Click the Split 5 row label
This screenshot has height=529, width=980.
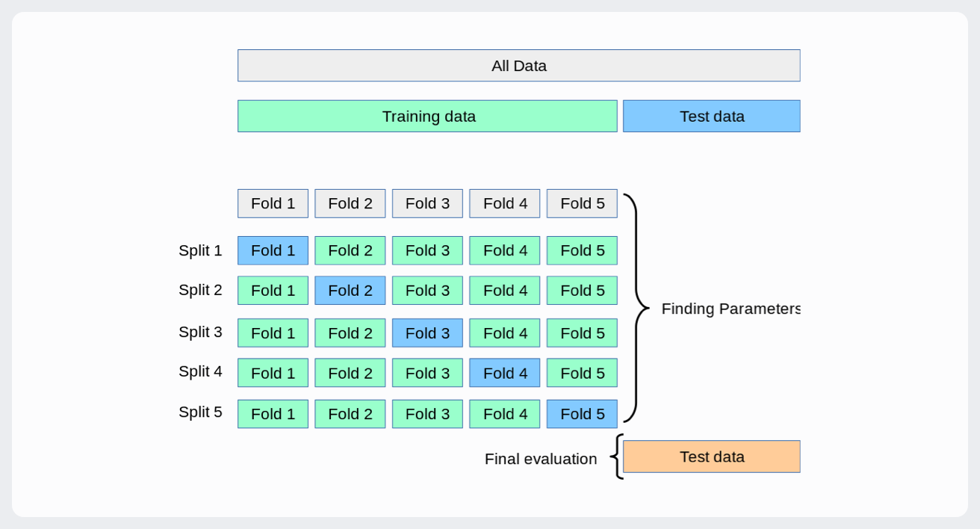[x=200, y=412]
